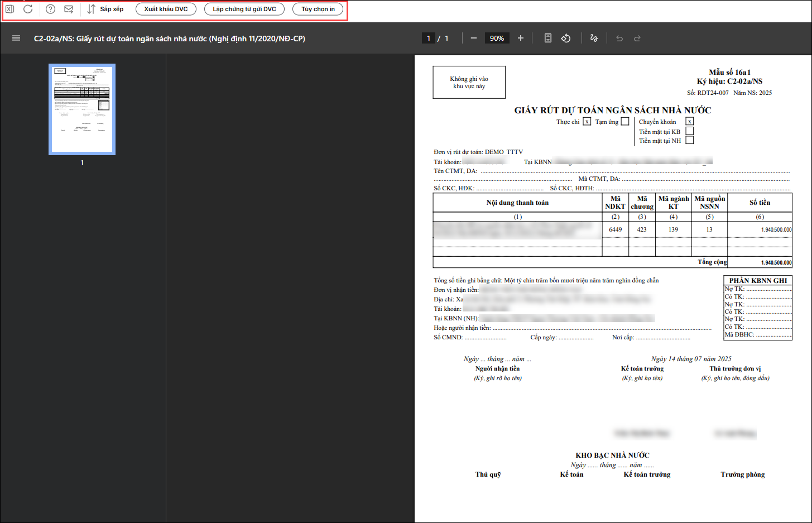Rotate the document counterclockwise
The image size is (812, 523).
click(x=566, y=38)
